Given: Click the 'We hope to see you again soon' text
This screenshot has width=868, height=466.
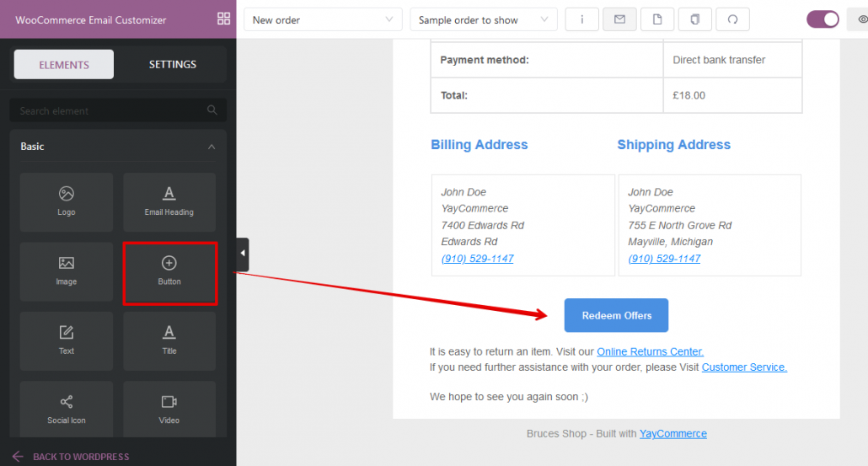Looking at the screenshot, I should [509, 397].
